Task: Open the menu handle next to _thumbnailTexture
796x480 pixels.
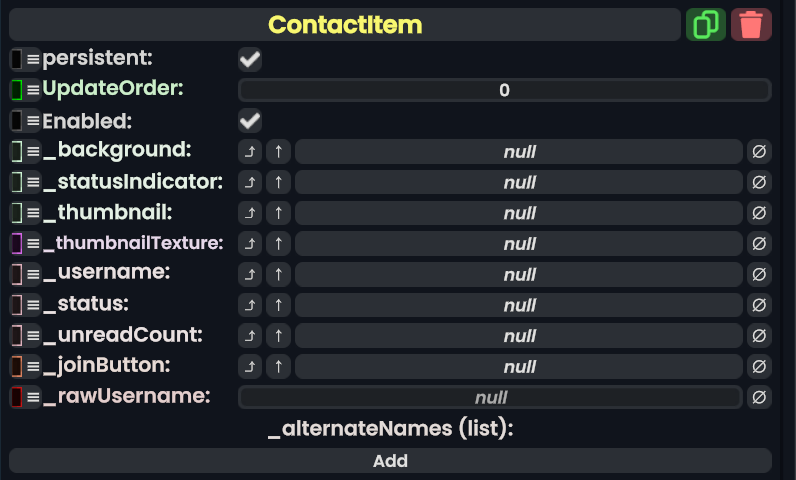Action: point(33,244)
